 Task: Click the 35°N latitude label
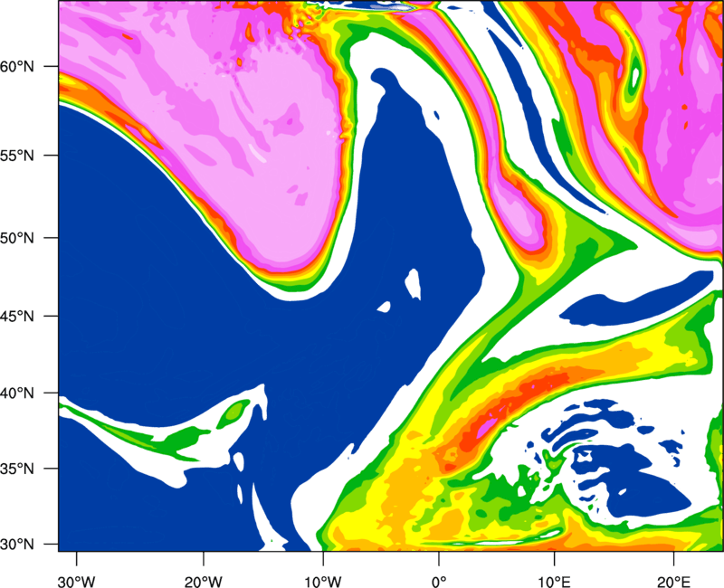(17, 469)
